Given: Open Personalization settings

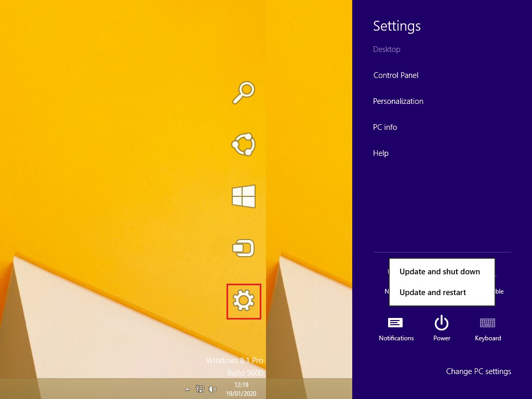Looking at the screenshot, I should click(398, 101).
